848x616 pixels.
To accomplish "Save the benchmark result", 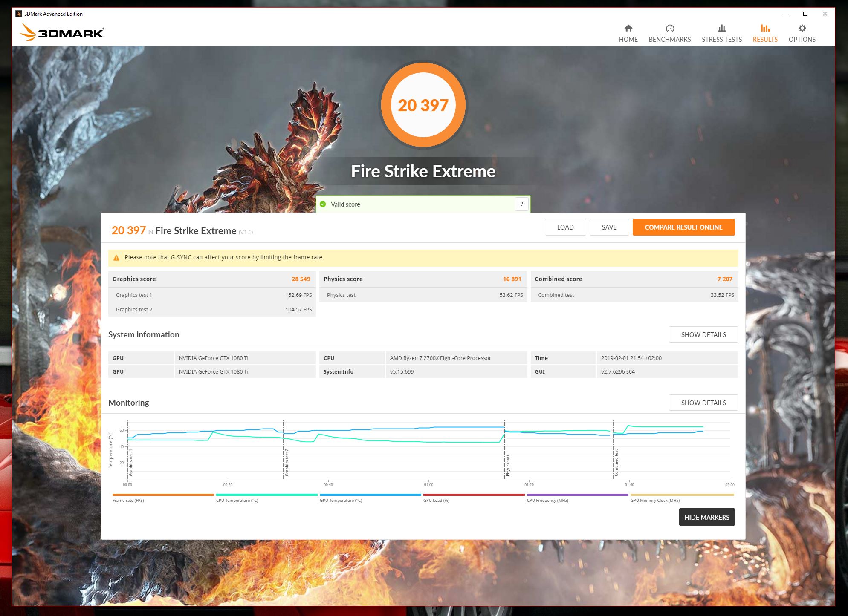I will click(609, 227).
